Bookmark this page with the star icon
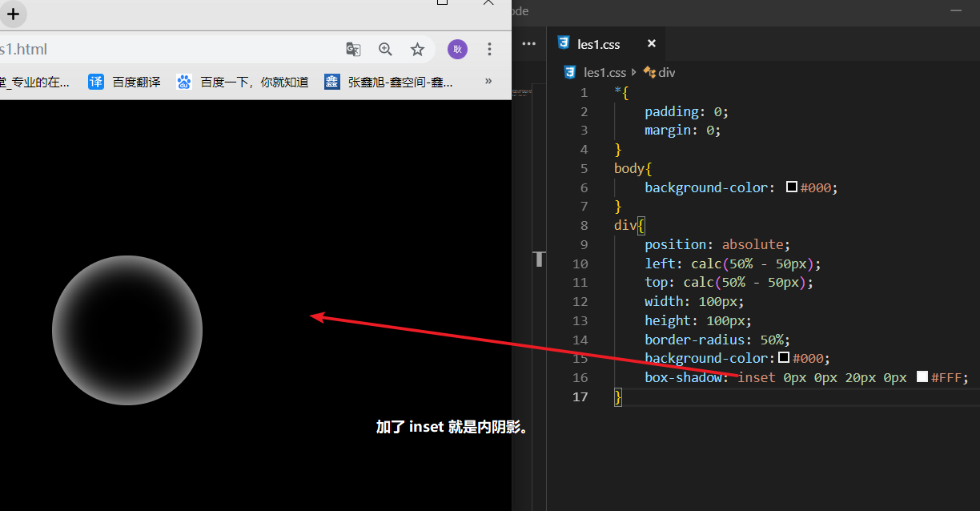 pos(417,50)
